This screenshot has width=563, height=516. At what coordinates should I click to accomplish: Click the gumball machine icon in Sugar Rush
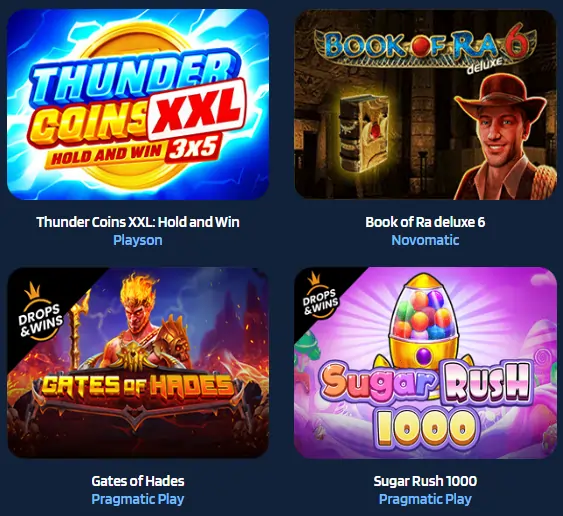[424, 320]
